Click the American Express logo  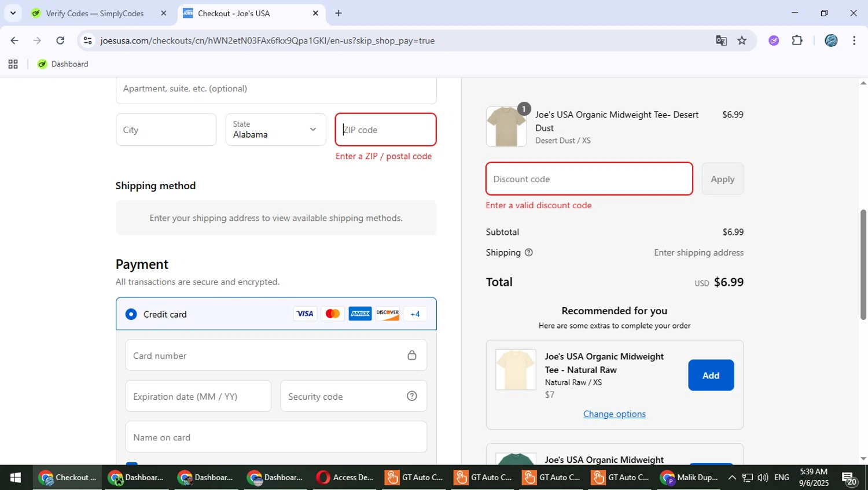coord(360,314)
